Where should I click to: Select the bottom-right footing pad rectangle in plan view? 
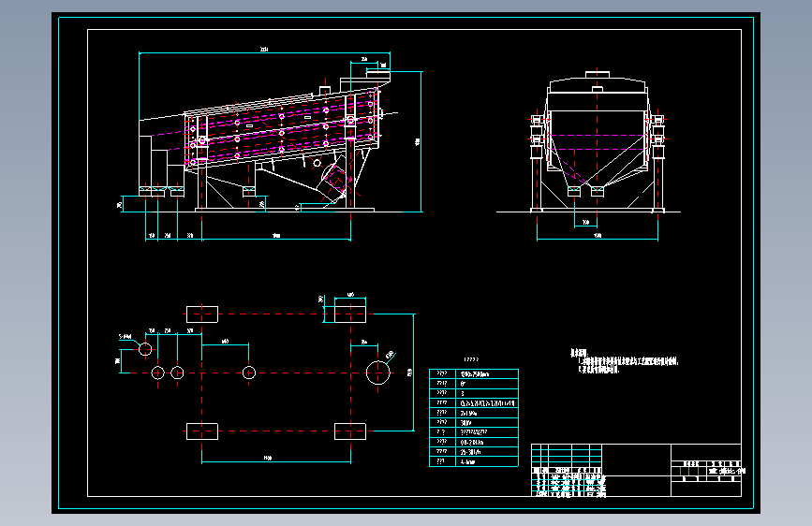click(350, 431)
